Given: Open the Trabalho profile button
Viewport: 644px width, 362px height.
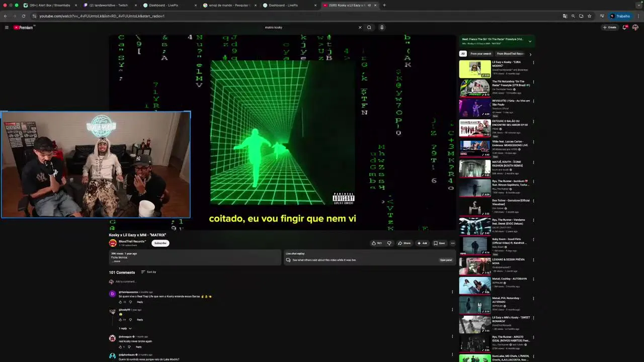Looking at the screenshot, I should (x=620, y=16).
